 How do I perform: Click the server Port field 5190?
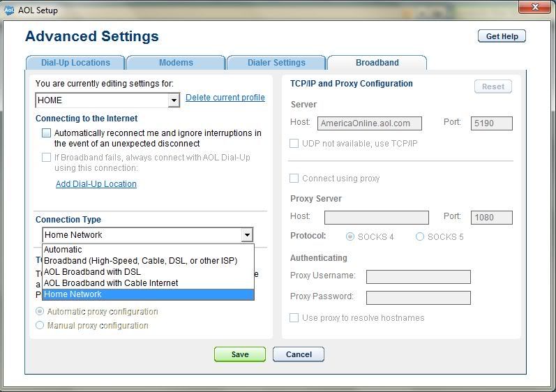point(491,123)
